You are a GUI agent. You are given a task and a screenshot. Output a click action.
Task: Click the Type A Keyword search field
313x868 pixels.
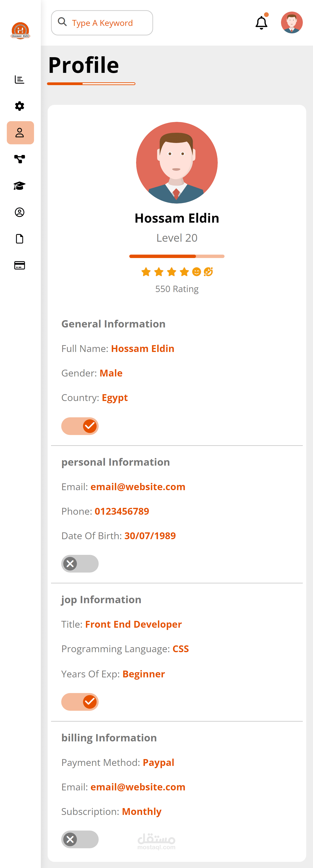coord(102,23)
